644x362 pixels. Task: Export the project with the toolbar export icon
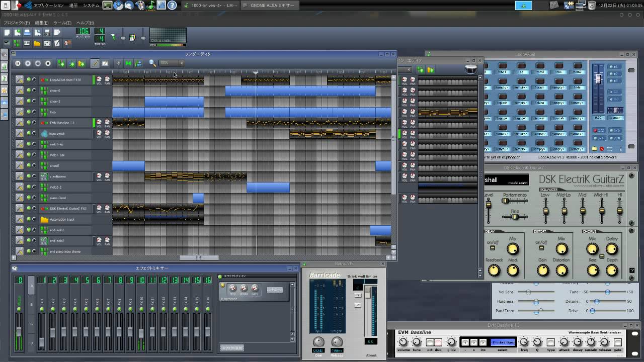coord(57,32)
